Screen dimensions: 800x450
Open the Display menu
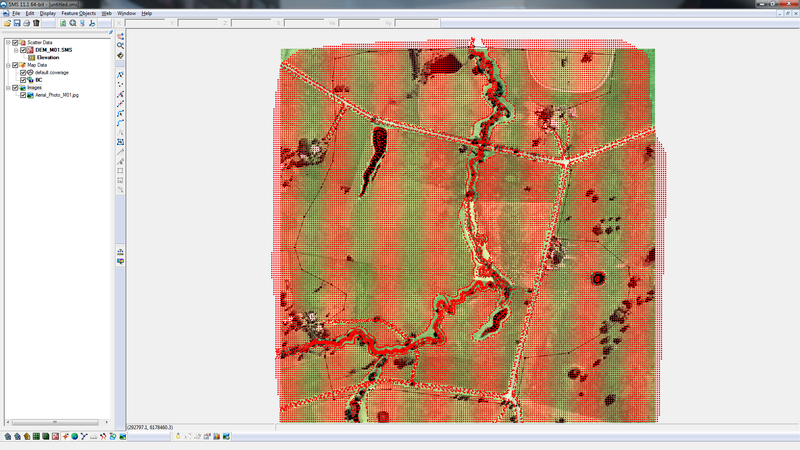47,13
